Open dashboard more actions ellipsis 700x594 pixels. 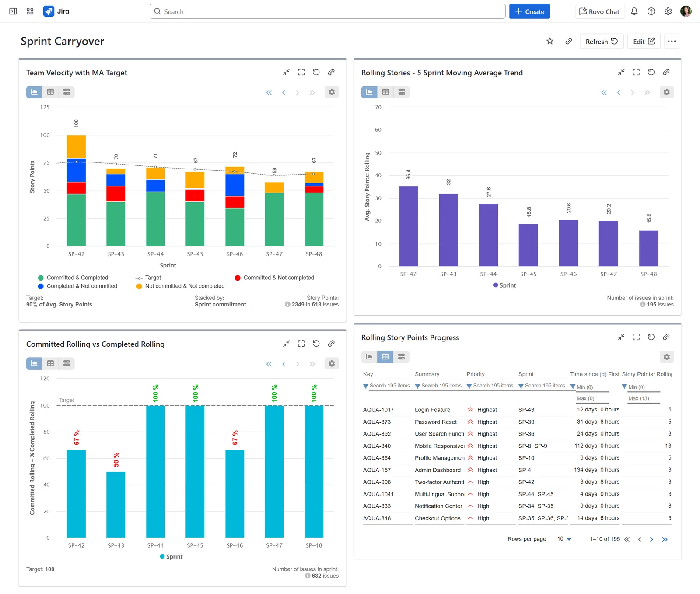(672, 41)
